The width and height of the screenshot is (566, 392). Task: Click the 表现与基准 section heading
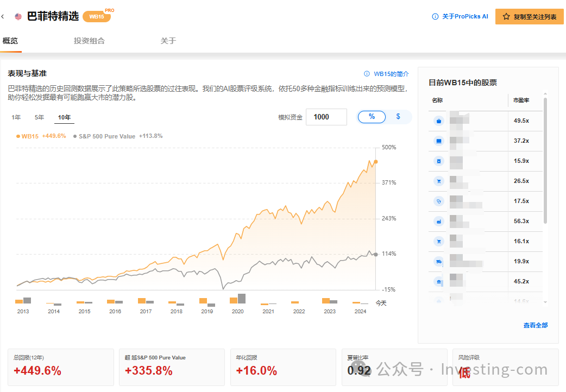click(x=27, y=74)
